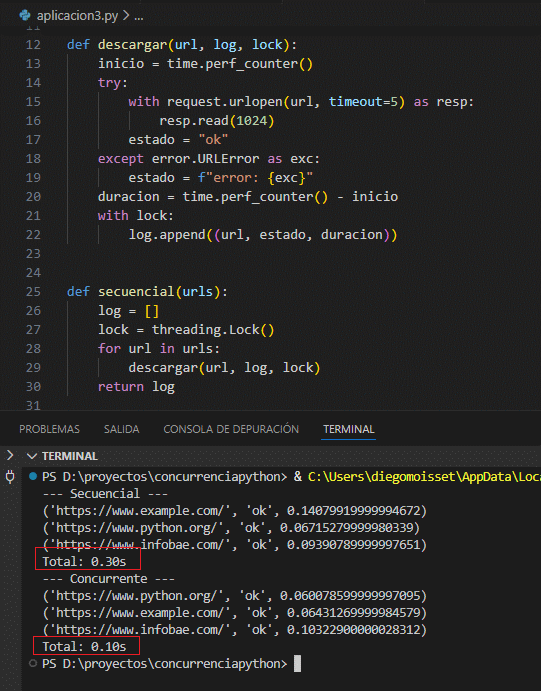Click 'for url in urls:' line
The width and height of the screenshot is (541, 691).
(159, 349)
